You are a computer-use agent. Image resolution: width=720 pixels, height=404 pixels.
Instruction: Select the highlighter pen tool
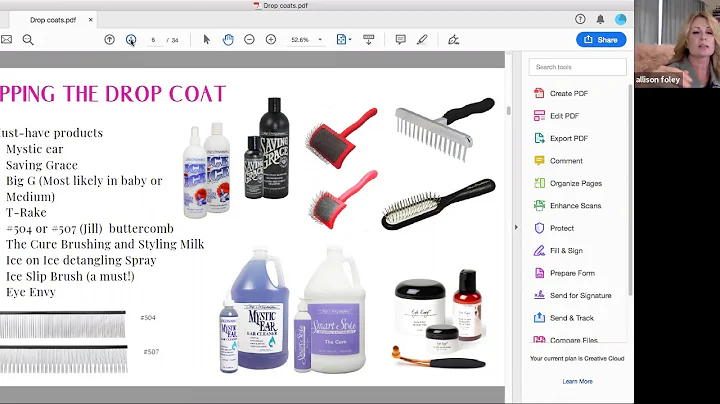[x=422, y=40]
